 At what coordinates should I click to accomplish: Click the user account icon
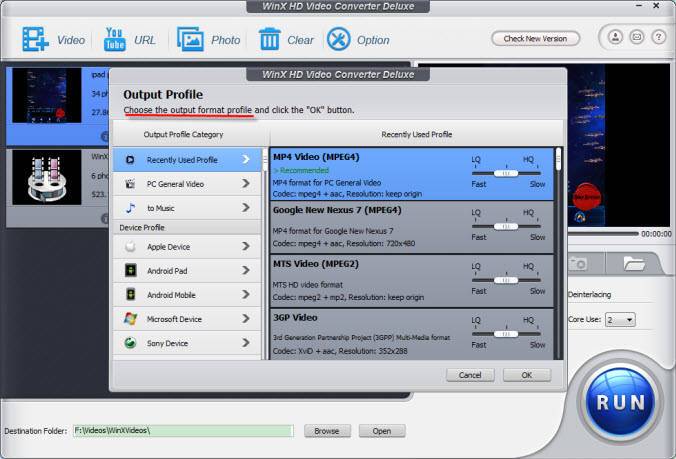(x=615, y=37)
